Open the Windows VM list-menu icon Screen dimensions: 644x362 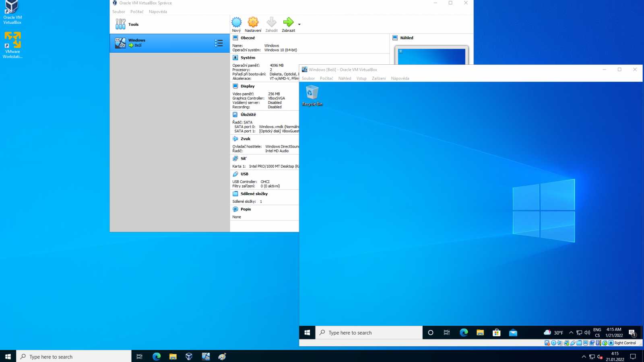click(219, 43)
